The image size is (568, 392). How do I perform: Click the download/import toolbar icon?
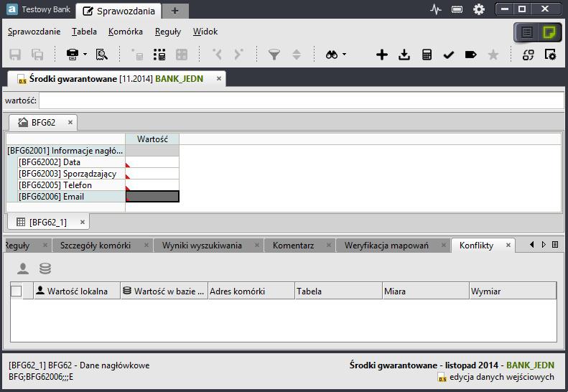[x=404, y=55]
